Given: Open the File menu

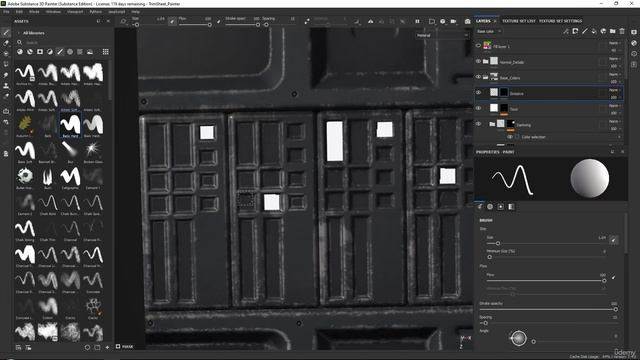Looking at the screenshot, I should (x=6, y=12).
